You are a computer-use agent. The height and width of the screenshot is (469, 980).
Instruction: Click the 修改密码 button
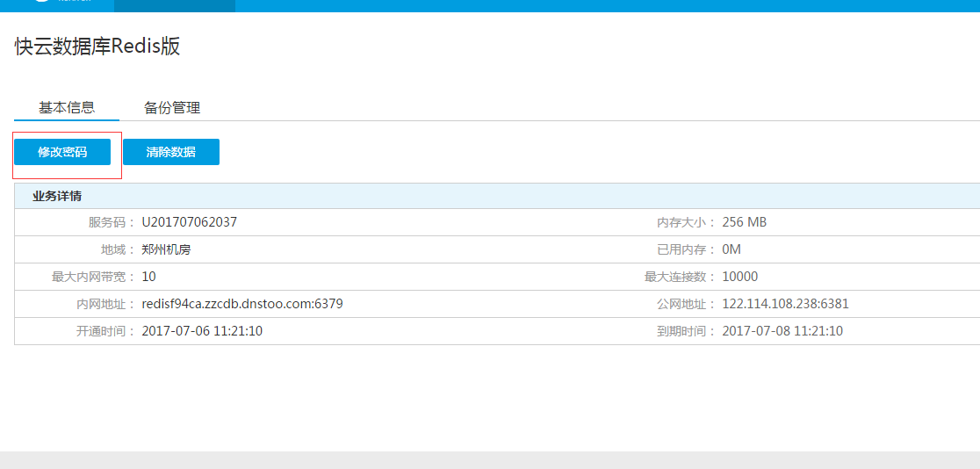pos(62,152)
